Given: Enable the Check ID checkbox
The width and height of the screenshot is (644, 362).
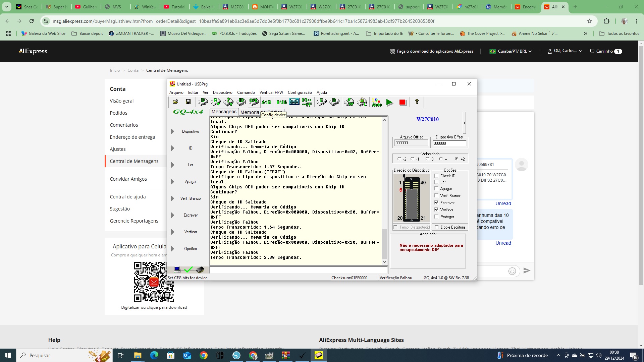Looking at the screenshot, I should 436,176.
